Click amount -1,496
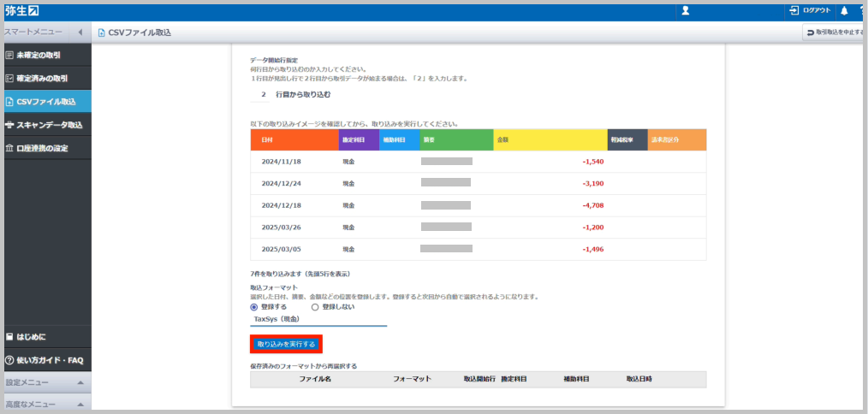 (593, 249)
